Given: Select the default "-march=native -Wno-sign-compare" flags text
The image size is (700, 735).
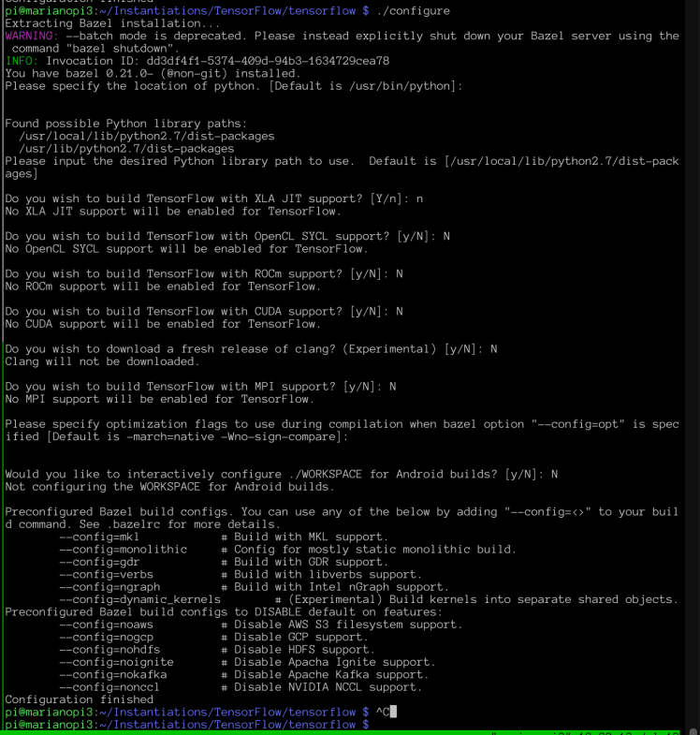Looking at the screenshot, I should point(231,437).
